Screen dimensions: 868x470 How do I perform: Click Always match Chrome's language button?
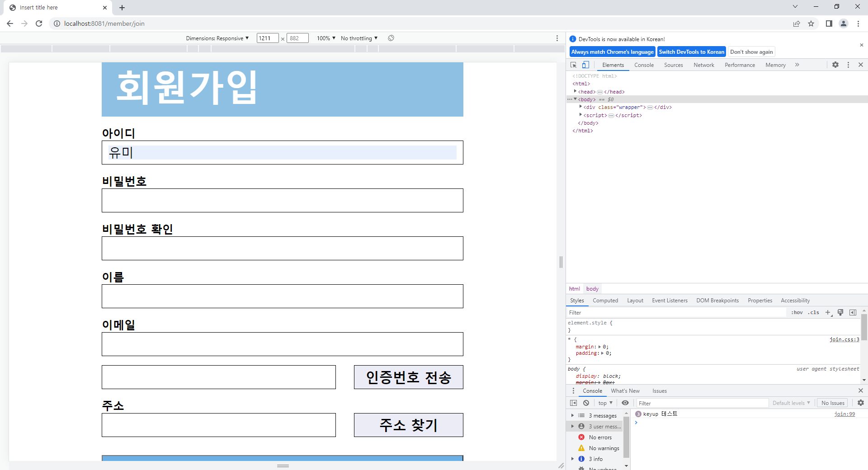tap(612, 52)
